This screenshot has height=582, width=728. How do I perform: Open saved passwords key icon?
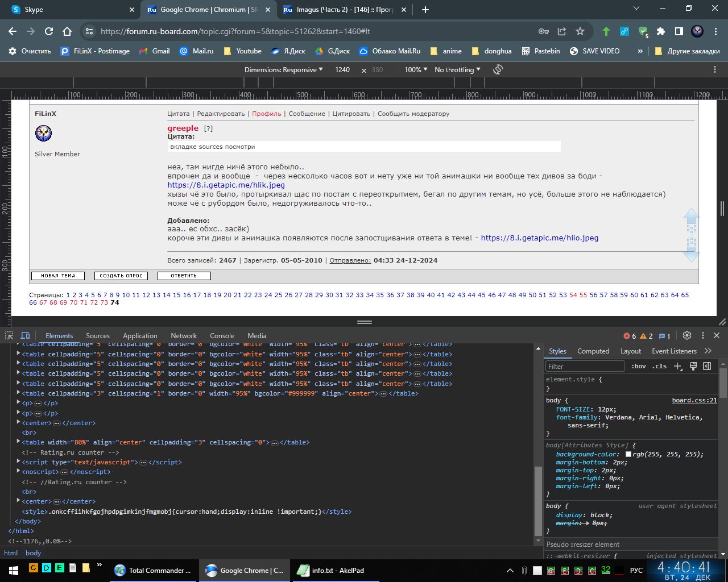544,31
